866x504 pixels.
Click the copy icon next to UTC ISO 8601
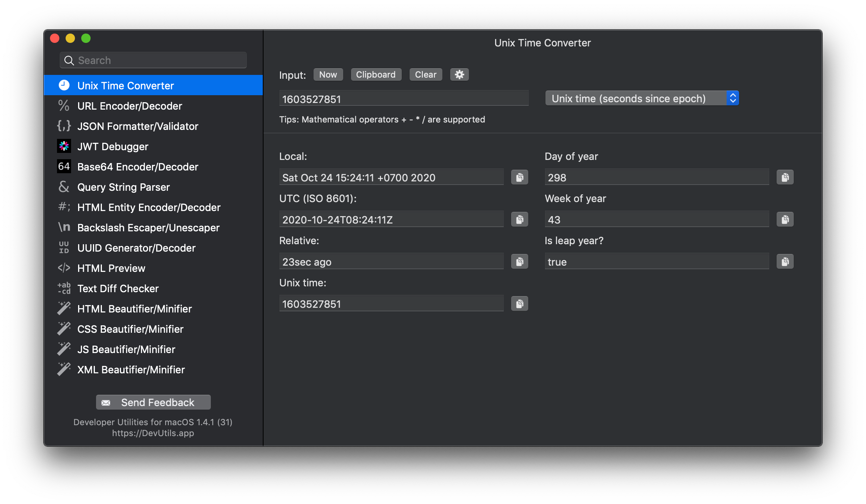(519, 219)
